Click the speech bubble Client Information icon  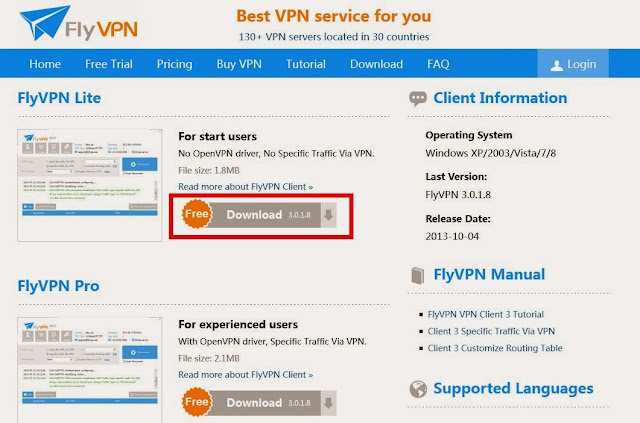point(418,98)
